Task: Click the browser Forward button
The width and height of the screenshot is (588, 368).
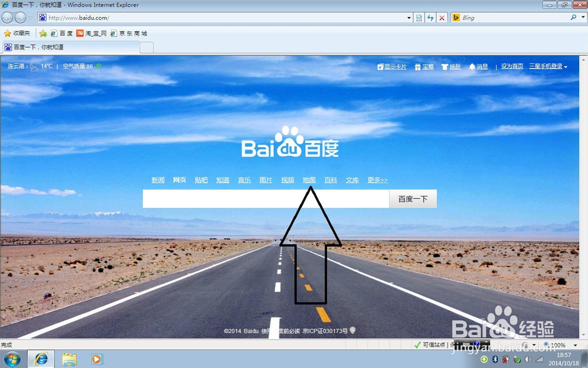Action: pos(20,17)
